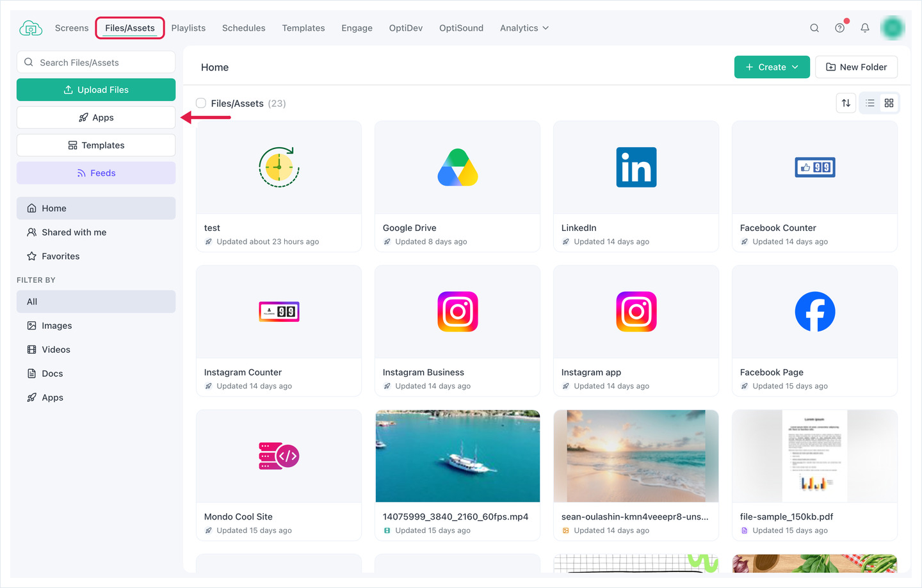922x588 pixels.
Task: Open the Mondo Cool Site icon
Action: 279,456
